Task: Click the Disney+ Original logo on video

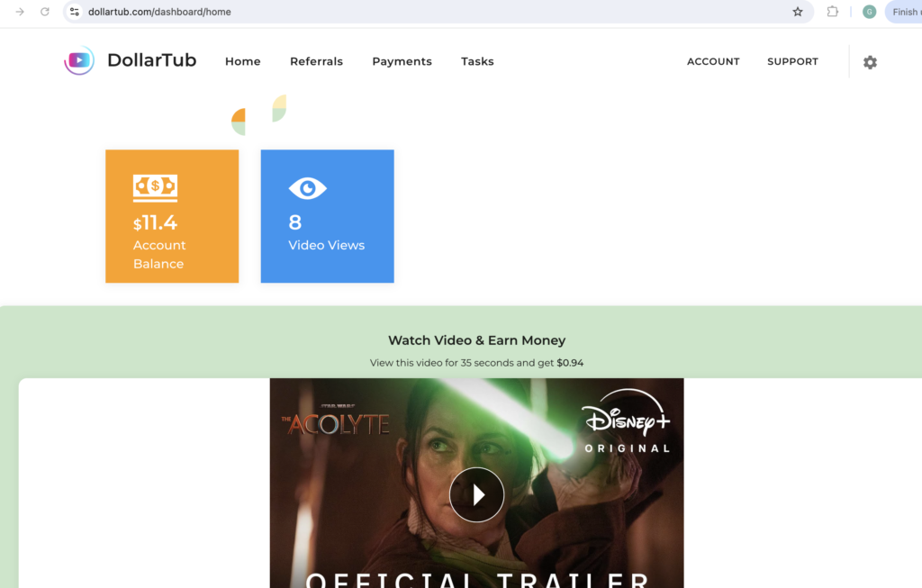Action: click(x=628, y=421)
